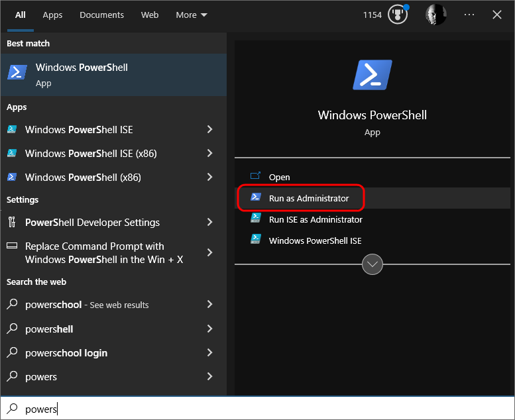Click the search input field with 'powers'

[x=265, y=409]
